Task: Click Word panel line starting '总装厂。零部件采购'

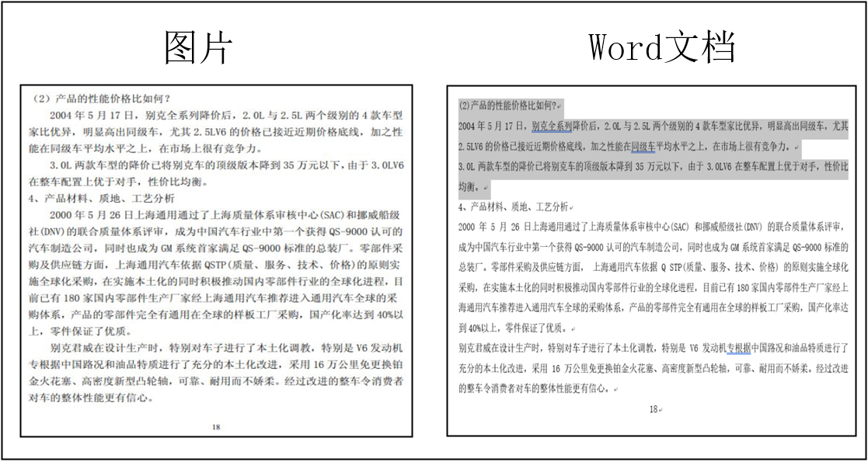Action: pyautogui.click(x=654, y=268)
